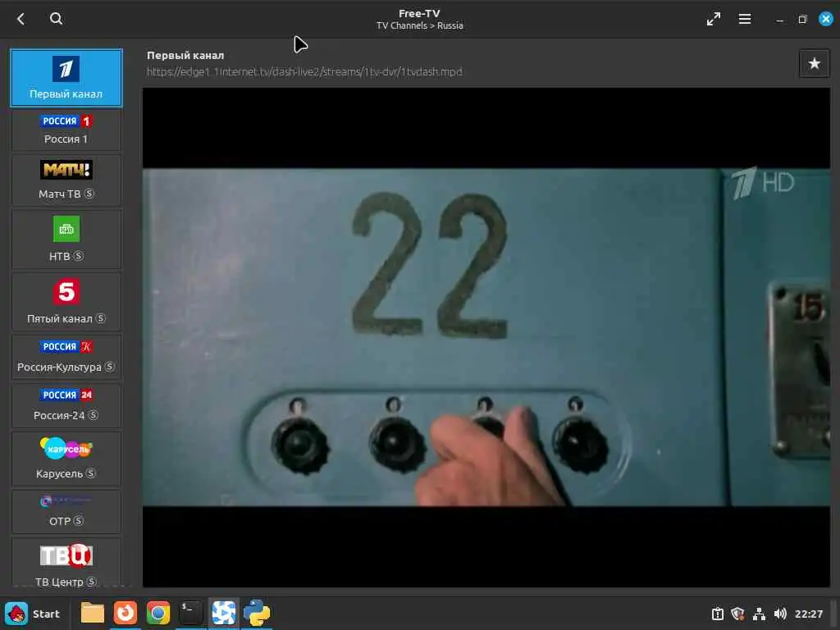840x630 pixels.
Task: Open the terminal from taskbar
Action: [x=190, y=613]
